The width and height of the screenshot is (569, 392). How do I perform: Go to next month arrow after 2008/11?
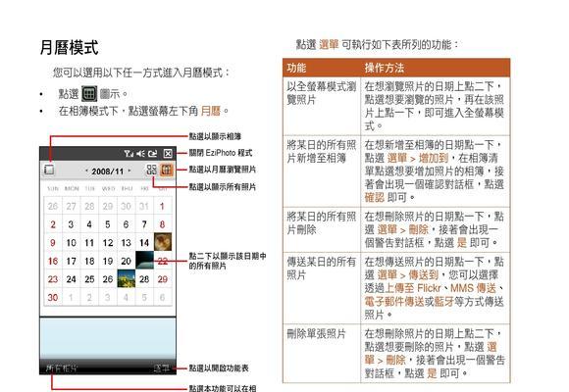point(129,171)
